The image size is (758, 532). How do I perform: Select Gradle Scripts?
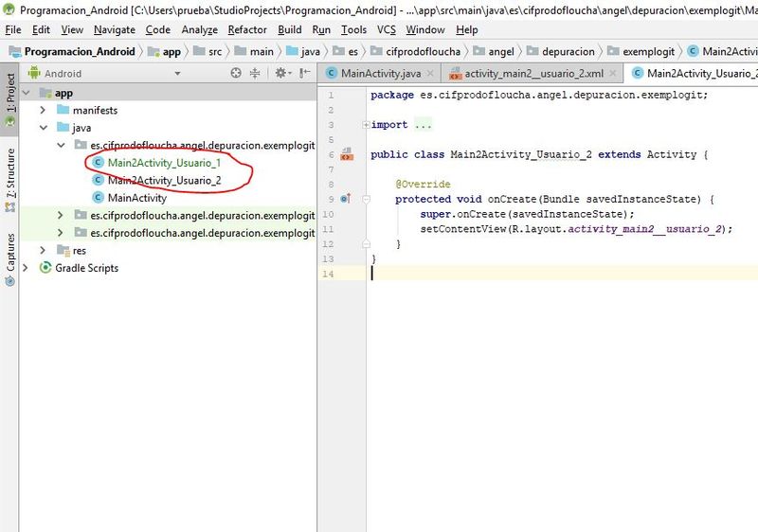86,268
